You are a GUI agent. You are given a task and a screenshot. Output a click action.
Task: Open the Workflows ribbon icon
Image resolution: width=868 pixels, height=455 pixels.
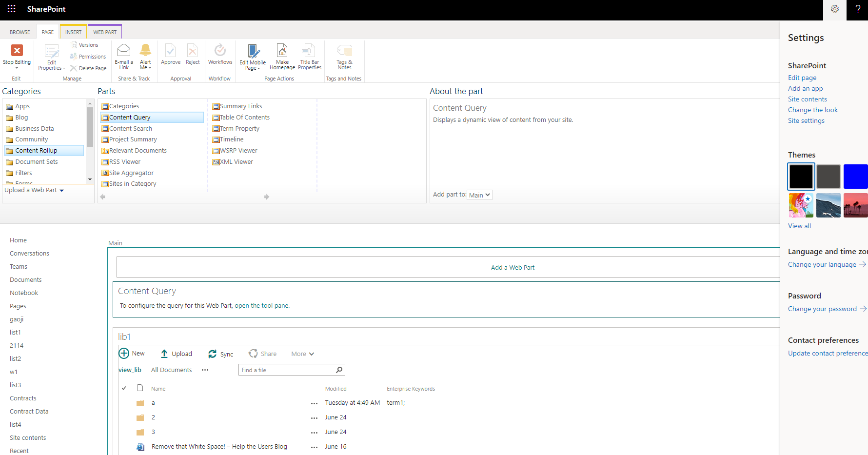220,50
